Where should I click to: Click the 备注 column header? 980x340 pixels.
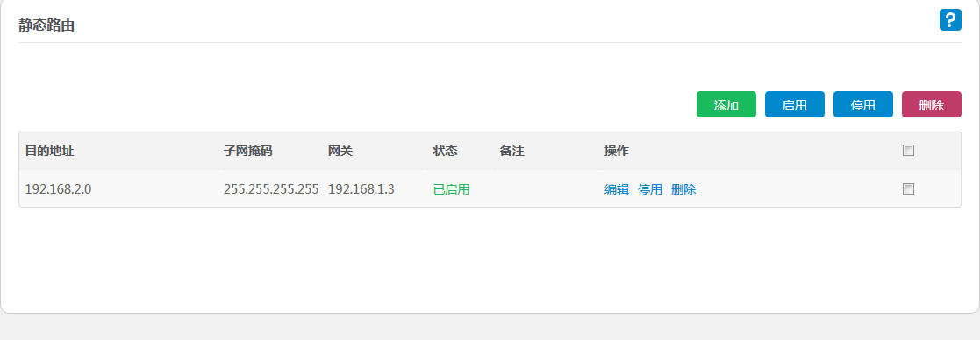511,151
